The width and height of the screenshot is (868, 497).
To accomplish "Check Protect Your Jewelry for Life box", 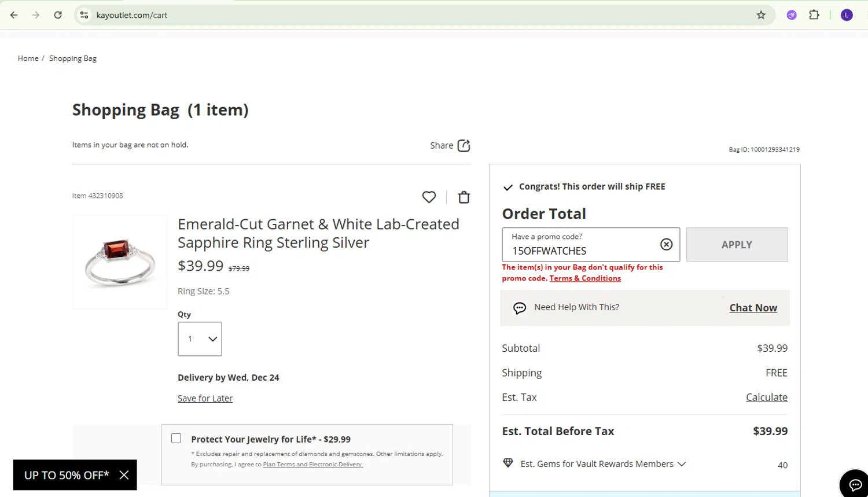I will coord(176,439).
